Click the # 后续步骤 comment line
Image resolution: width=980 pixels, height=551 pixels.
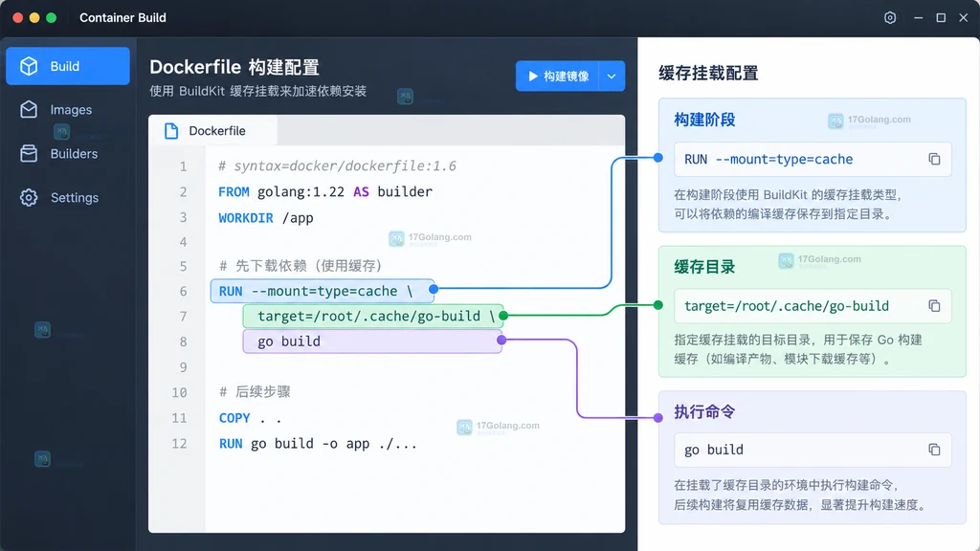tap(255, 392)
